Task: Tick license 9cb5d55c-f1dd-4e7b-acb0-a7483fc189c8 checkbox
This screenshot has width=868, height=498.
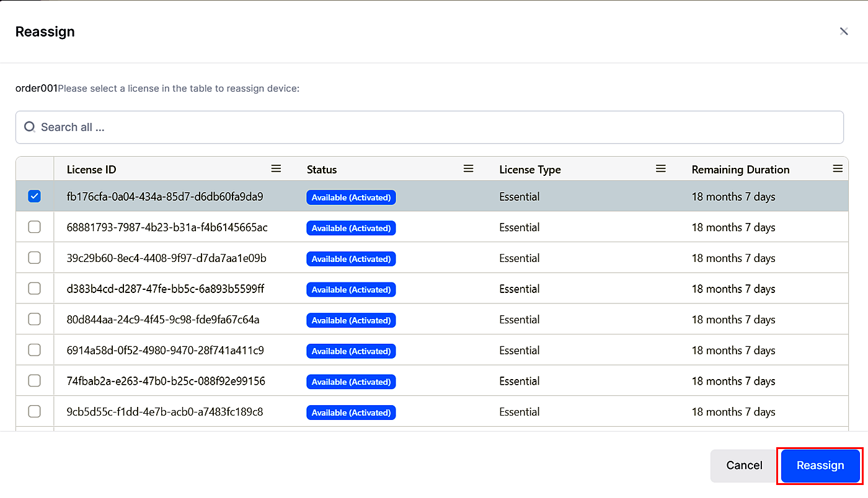Action: point(35,411)
